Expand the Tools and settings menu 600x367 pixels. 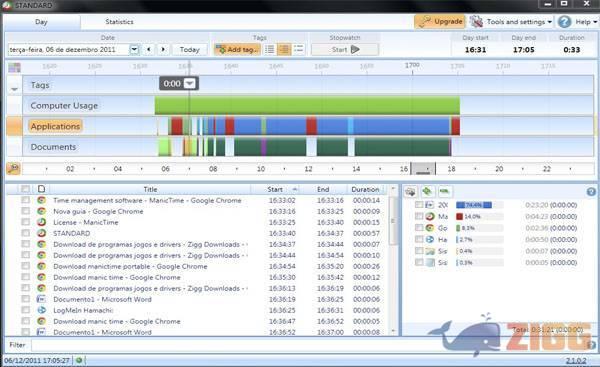pos(511,22)
